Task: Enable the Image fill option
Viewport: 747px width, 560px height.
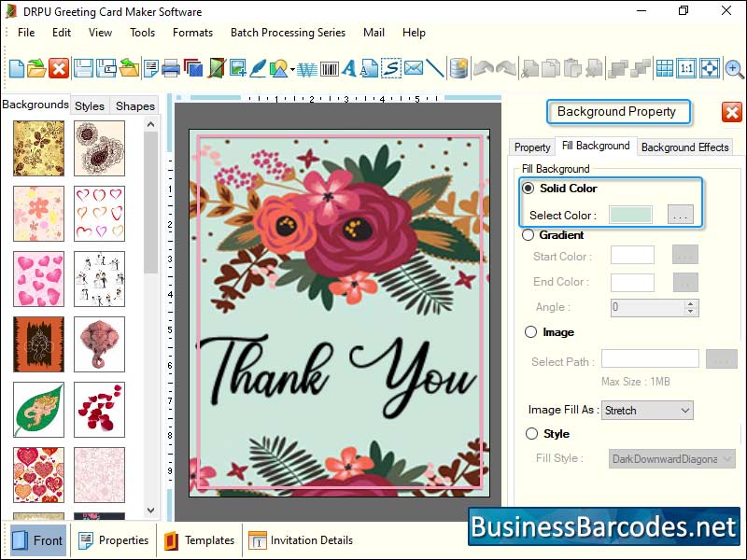Action: tap(529, 332)
